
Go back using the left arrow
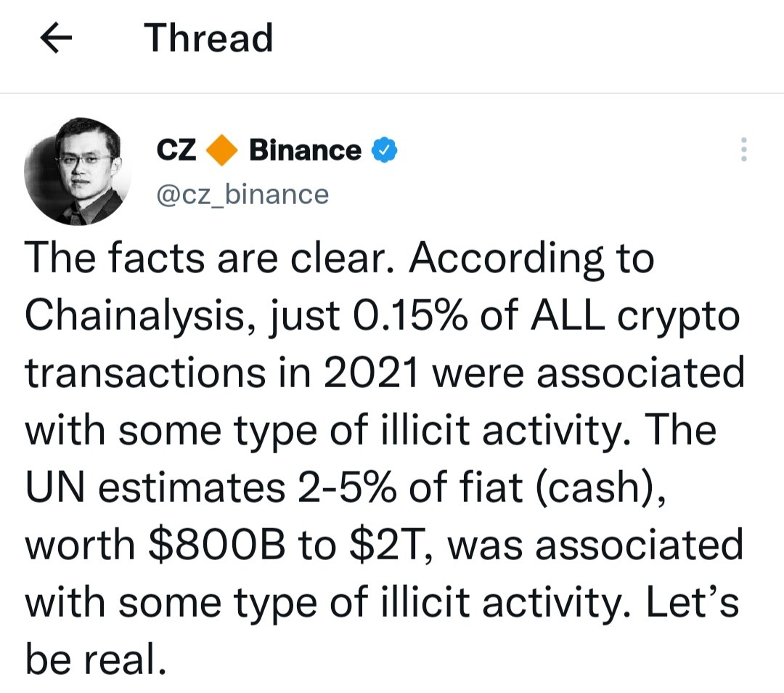tap(56, 38)
